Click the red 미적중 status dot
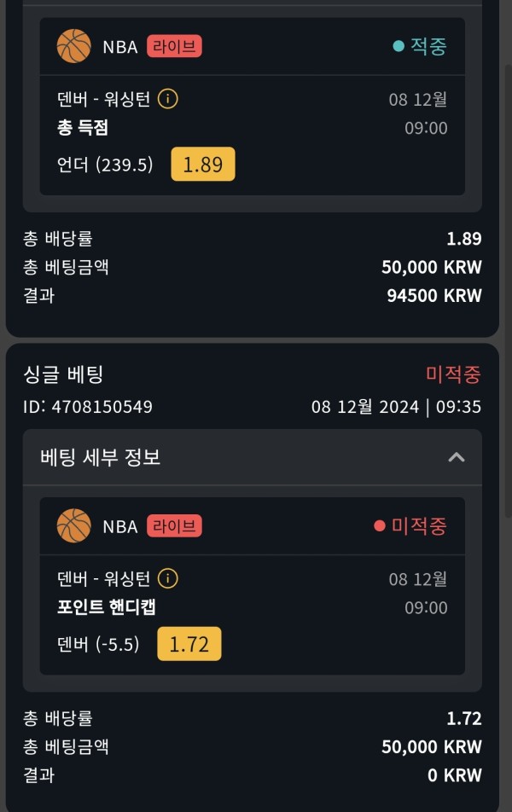512x812 pixels. click(x=380, y=526)
